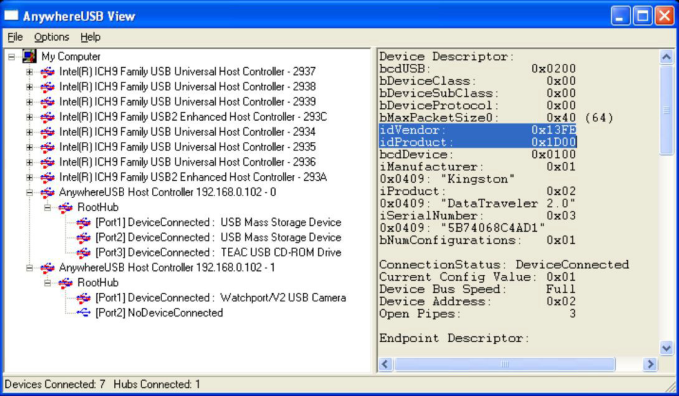Viewport: 679px width, 396px height.
Task: Click the icon of AnywhereUSB Host Controller 192.168.0.102 - 0
Action: click(x=47, y=192)
